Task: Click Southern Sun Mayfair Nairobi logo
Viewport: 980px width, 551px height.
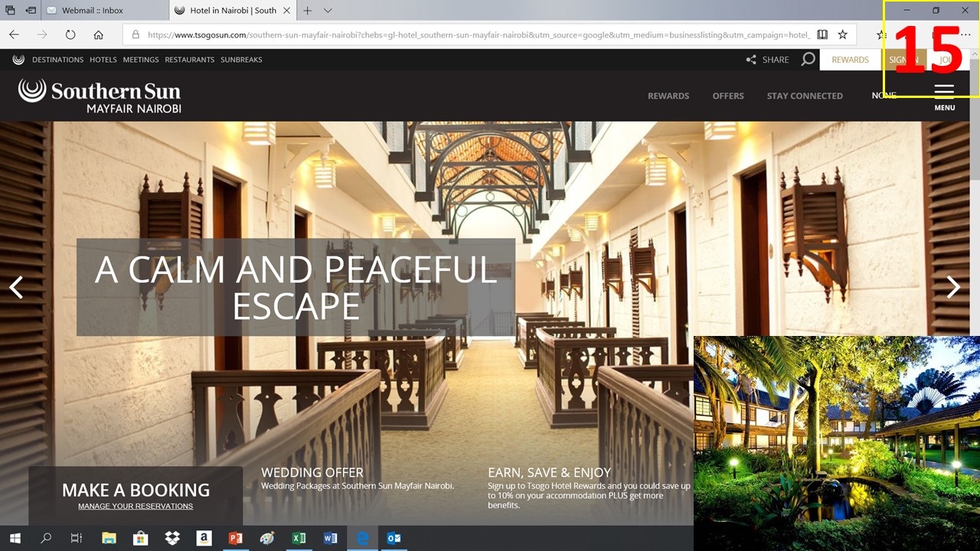Action: click(x=100, y=96)
